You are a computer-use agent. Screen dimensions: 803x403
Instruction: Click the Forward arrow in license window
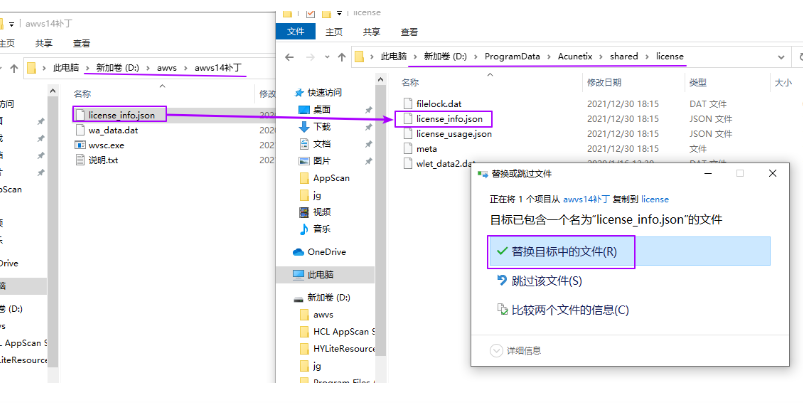pyautogui.click(x=310, y=57)
